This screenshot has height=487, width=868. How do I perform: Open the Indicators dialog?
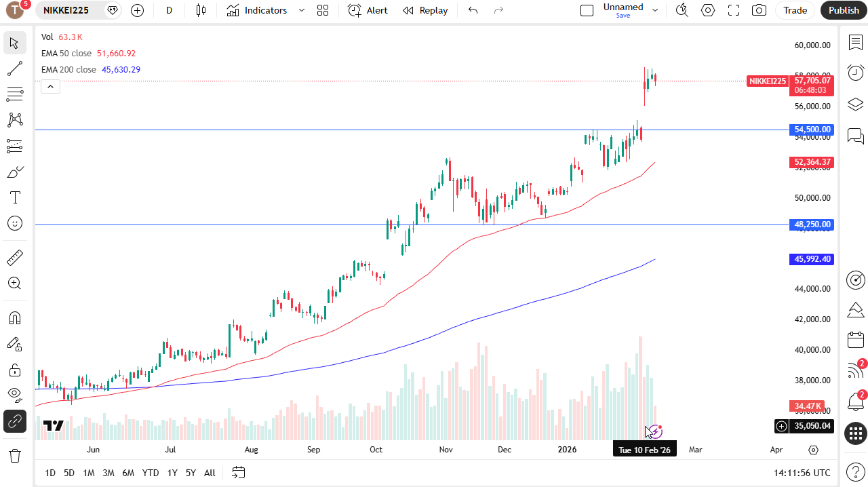click(257, 10)
